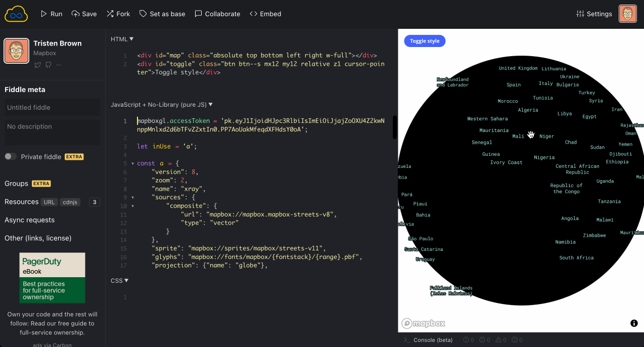Open the HTML panel dropdown
The image size is (644, 347).
coord(122,39)
